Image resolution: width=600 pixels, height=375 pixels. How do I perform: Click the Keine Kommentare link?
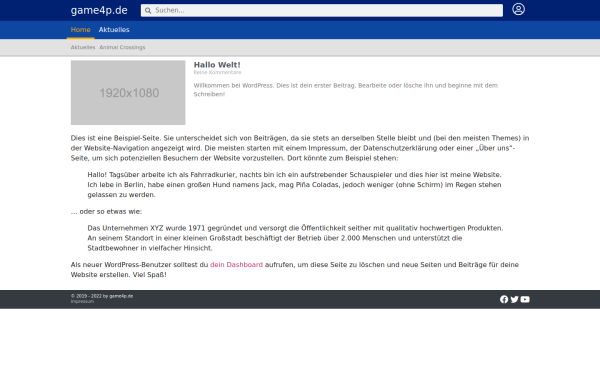pyautogui.click(x=217, y=72)
